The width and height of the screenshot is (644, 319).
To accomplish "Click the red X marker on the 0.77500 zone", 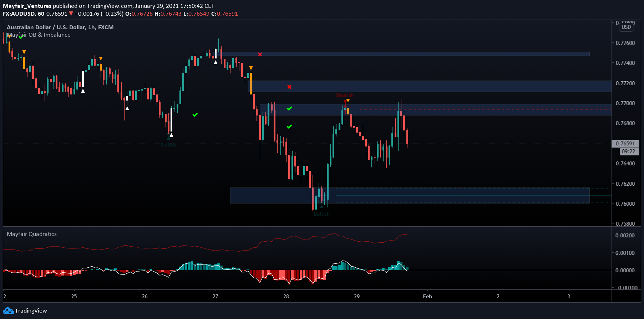I will pos(260,55).
